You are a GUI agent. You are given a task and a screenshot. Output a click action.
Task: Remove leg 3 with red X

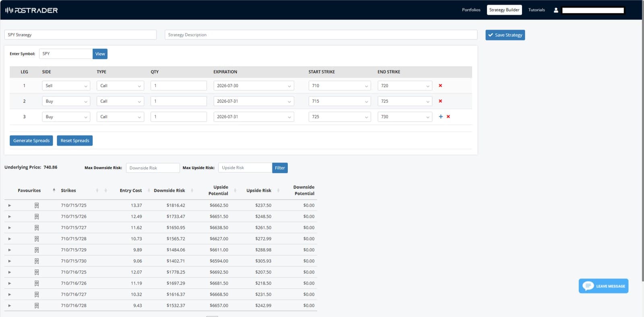[x=448, y=116]
